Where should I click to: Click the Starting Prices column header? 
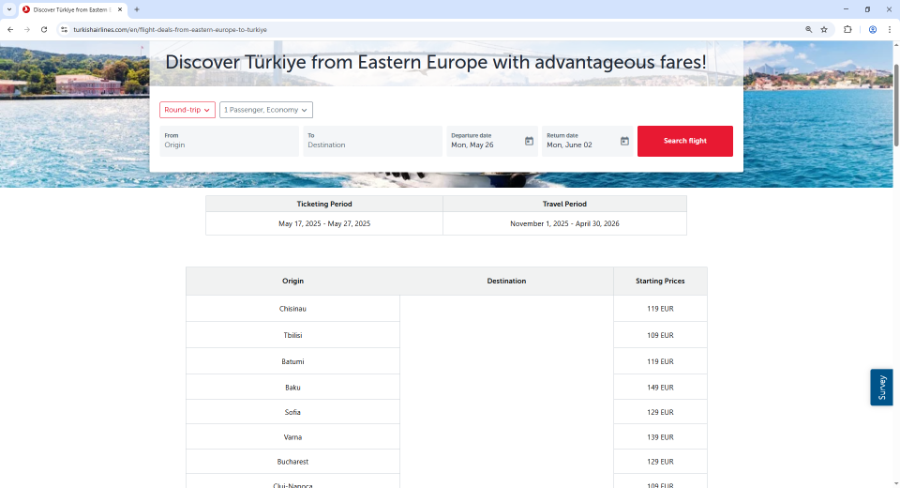(x=660, y=281)
